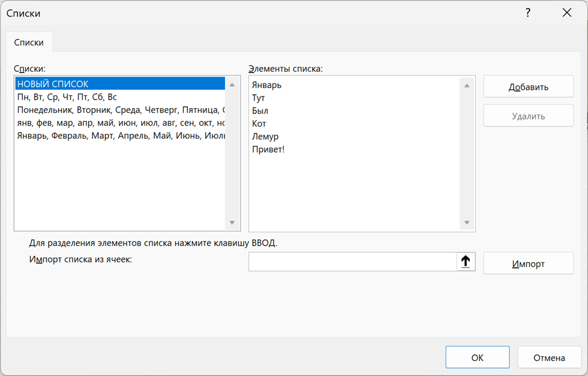Image resolution: width=588 pixels, height=376 pixels.
Task: Click the collapse dialog arrow icon
Action: click(466, 262)
